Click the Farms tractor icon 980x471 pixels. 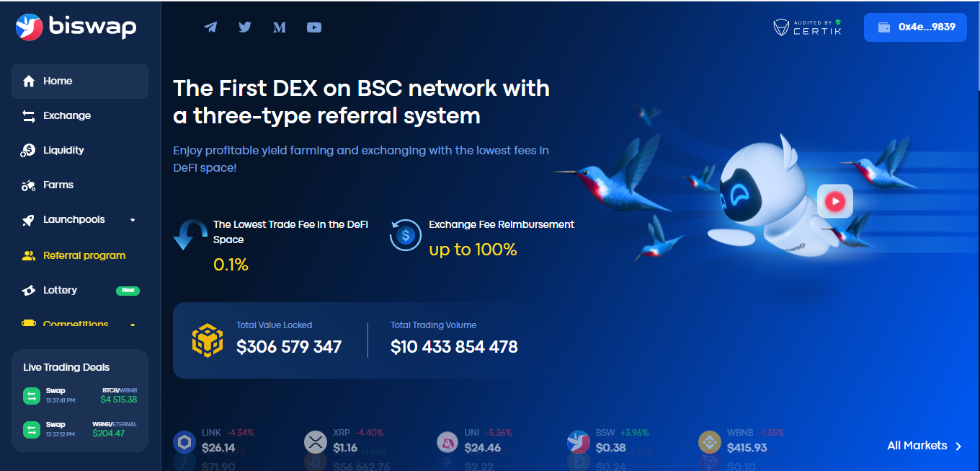(x=29, y=185)
